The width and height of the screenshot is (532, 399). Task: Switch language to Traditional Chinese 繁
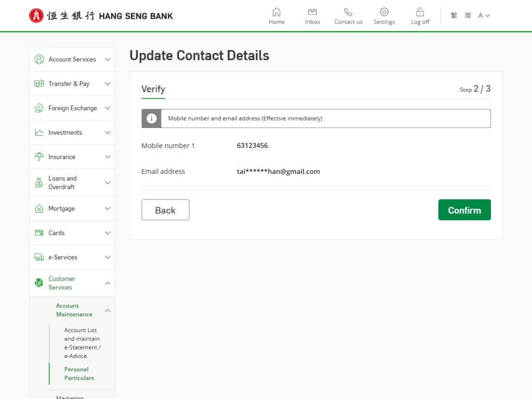pos(454,15)
